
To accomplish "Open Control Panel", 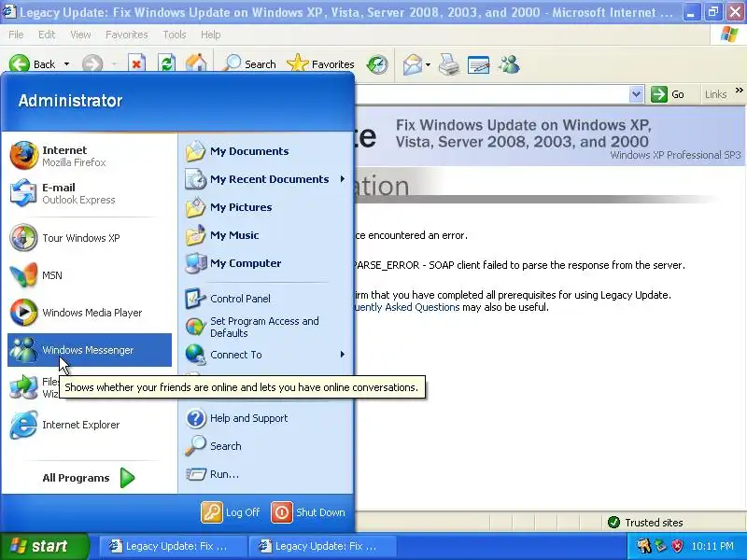I will coord(266,299).
